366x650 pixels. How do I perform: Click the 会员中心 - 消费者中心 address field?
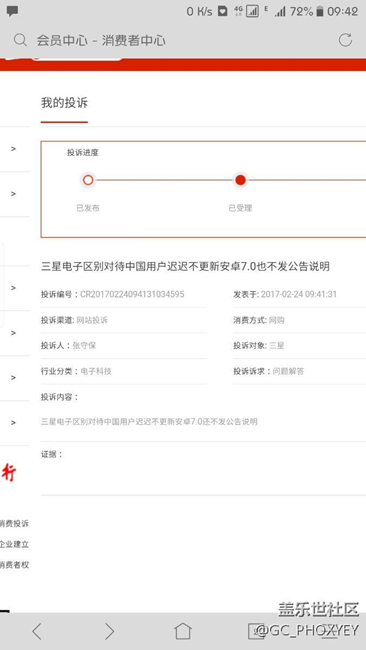pyautogui.click(x=101, y=41)
